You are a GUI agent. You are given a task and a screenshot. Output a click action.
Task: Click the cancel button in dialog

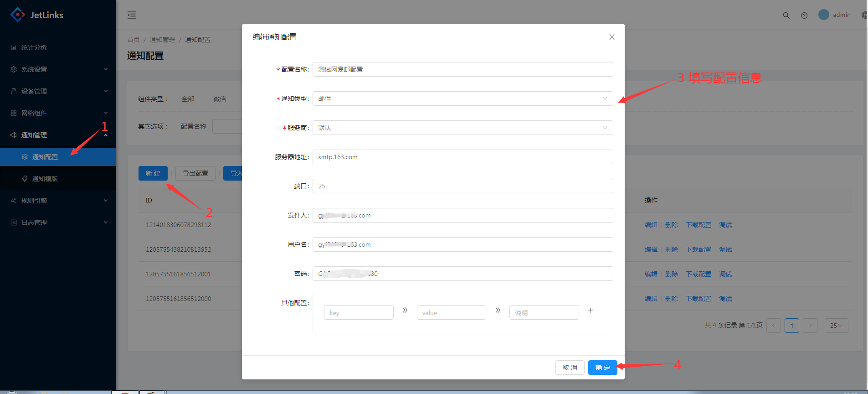(570, 368)
